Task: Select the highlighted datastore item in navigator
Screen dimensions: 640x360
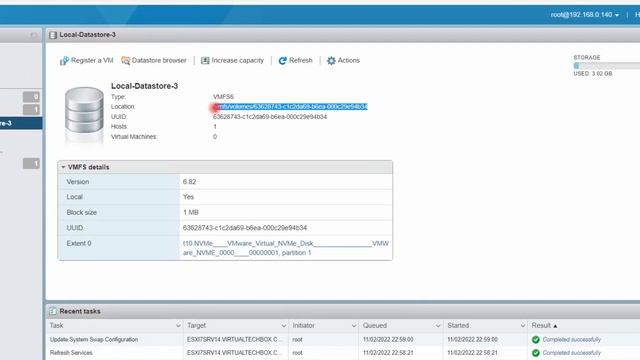Action: pos(21,123)
